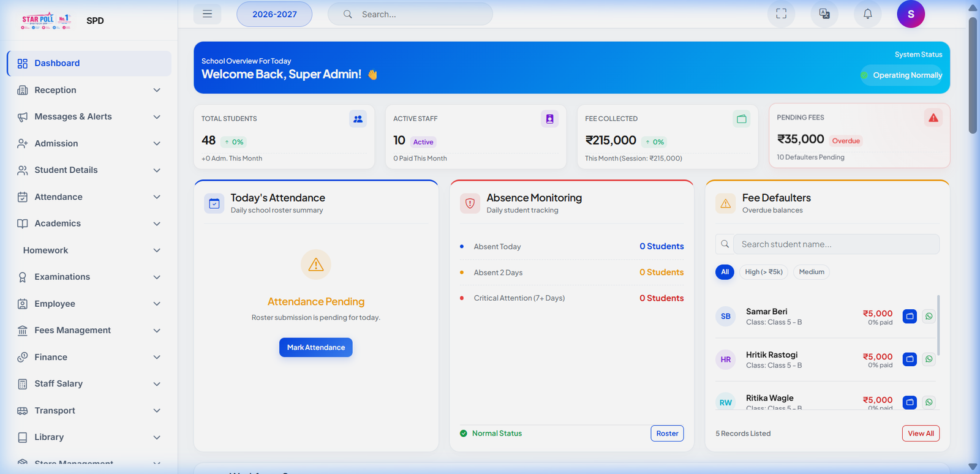Open Hritik Rastogi's blue fee action icon
The width and height of the screenshot is (980, 474).
(910, 359)
